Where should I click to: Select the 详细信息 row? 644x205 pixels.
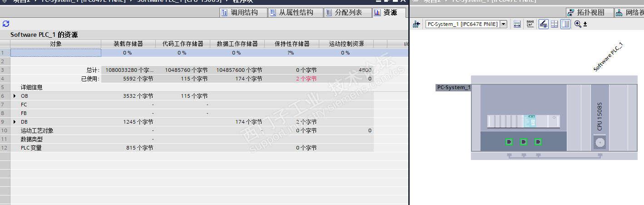[x=192, y=87]
